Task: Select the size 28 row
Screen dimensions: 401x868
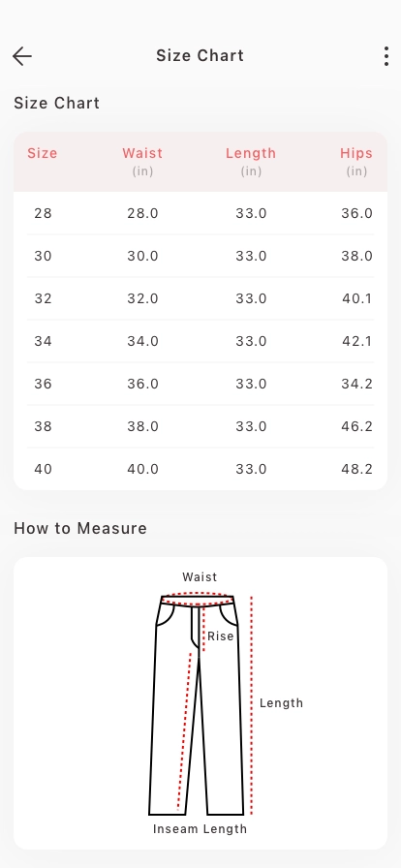Action: 200,213
